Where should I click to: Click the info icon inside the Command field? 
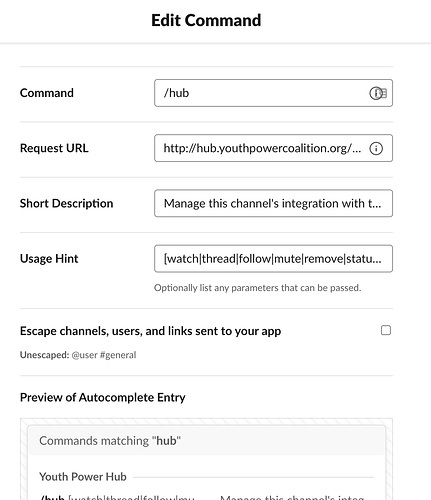(375, 93)
